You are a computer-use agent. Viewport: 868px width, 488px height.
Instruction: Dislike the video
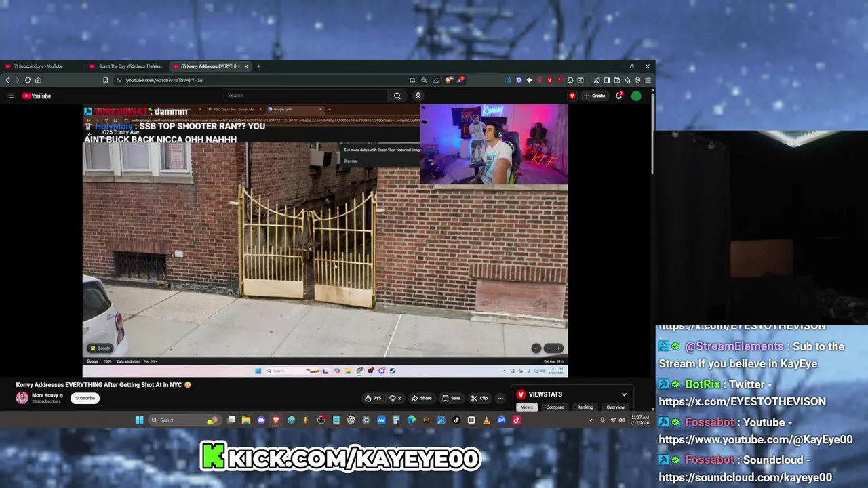click(395, 398)
